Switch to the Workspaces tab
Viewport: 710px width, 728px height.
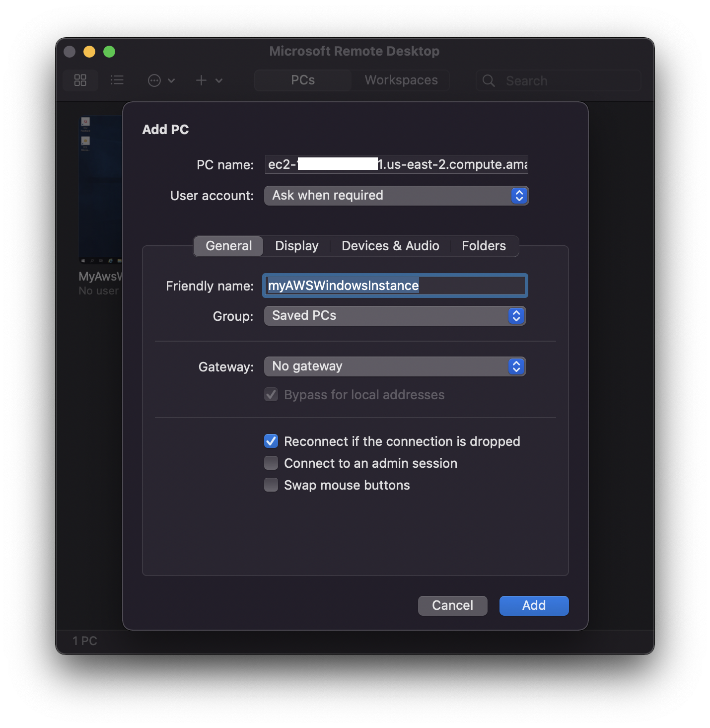pyautogui.click(x=400, y=80)
